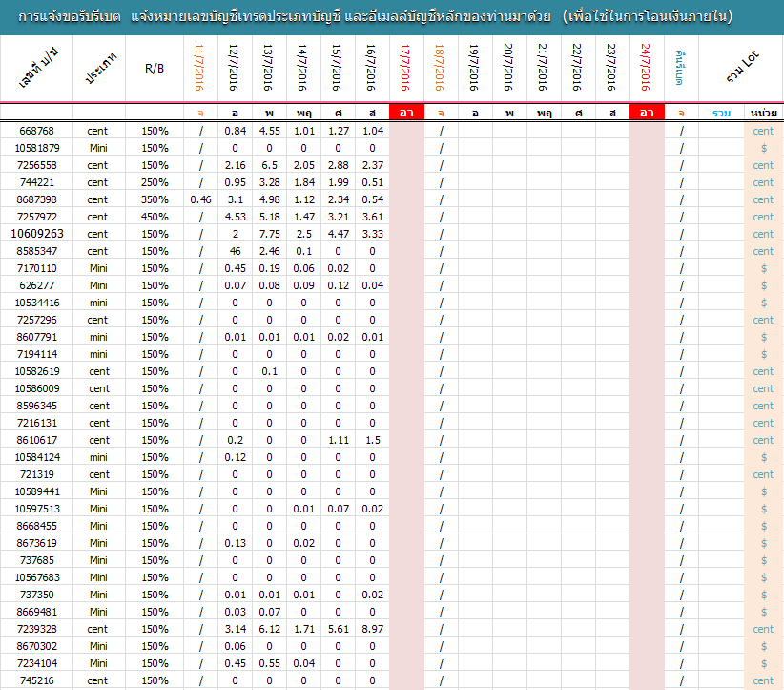Click the 16/7/2016 date header
This screenshot has height=690, width=784.
[373, 69]
